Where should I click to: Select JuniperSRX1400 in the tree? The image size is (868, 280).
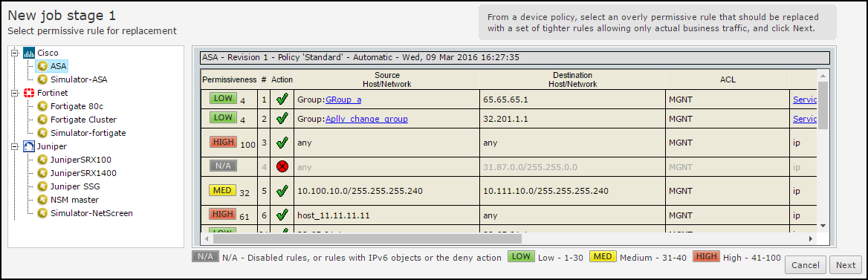(x=83, y=173)
